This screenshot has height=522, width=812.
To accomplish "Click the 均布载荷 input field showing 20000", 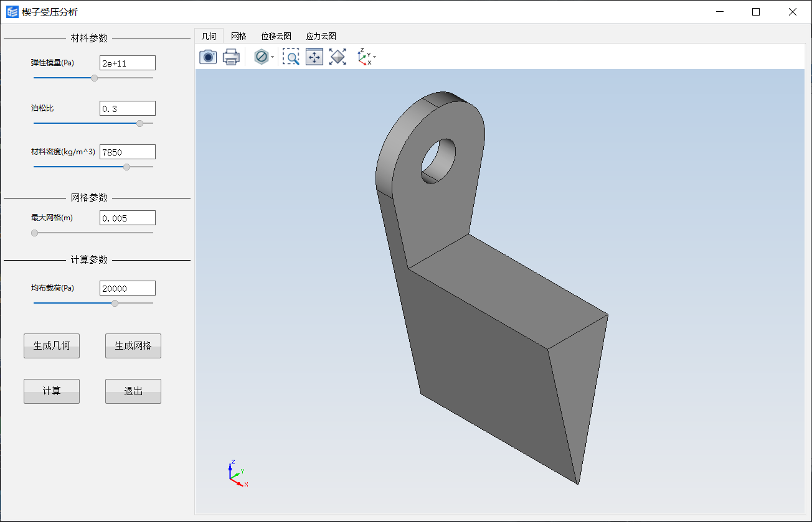I will 128,288.
